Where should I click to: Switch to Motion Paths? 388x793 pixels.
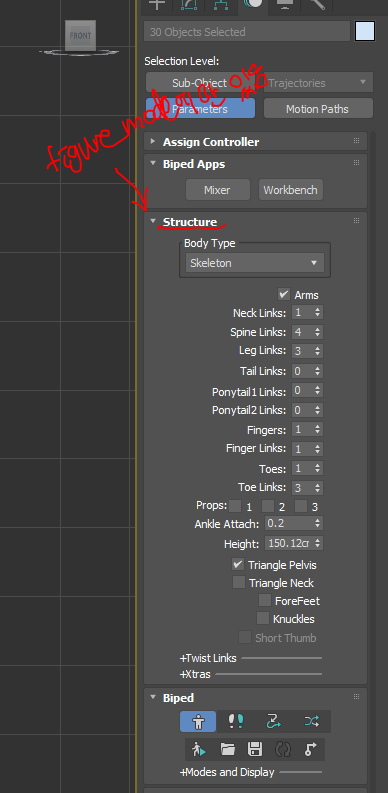click(x=318, y=109)
